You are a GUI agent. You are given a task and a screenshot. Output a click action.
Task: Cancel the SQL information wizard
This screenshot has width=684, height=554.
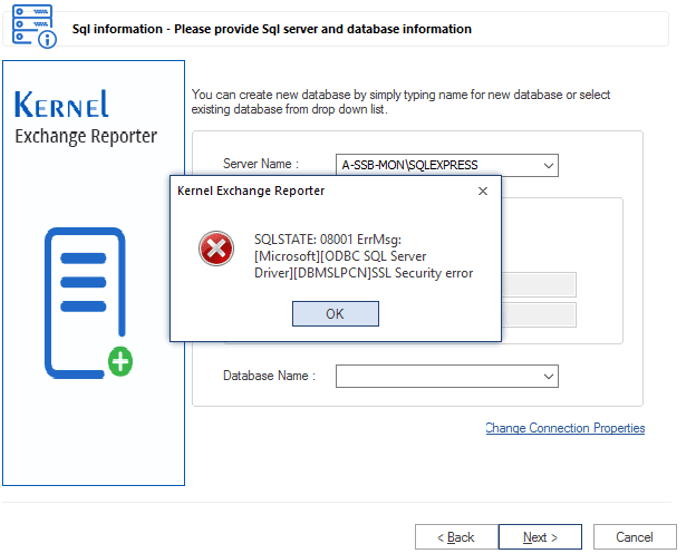(634, 538)
